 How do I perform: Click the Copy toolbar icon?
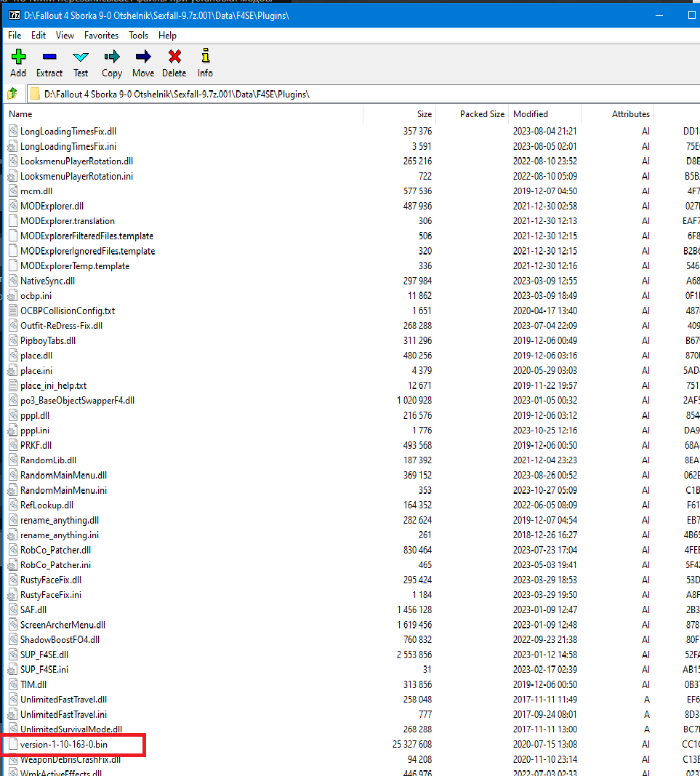click(112, 57)
